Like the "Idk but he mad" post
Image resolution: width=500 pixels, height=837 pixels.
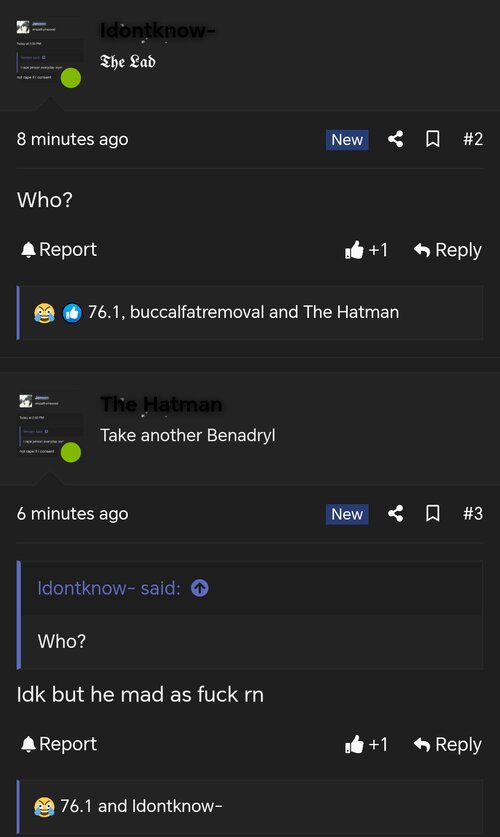tap(366, 744)
